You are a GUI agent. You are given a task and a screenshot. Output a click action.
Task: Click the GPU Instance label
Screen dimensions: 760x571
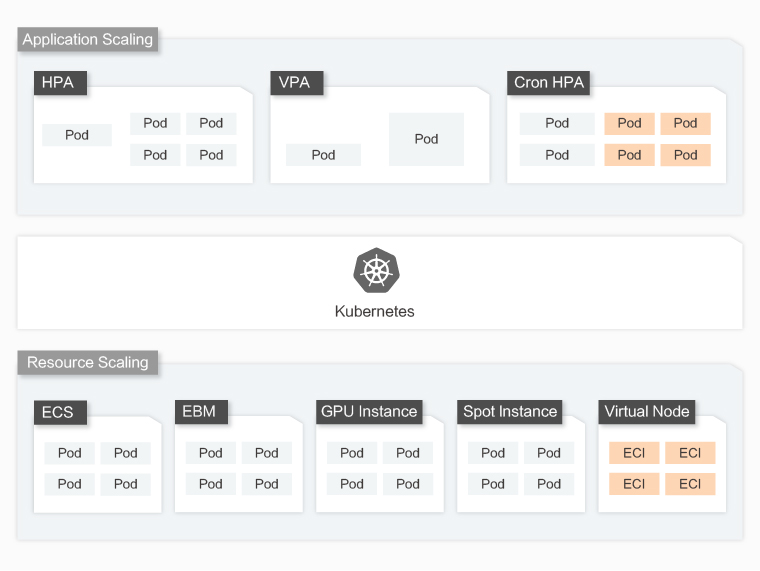369,411
